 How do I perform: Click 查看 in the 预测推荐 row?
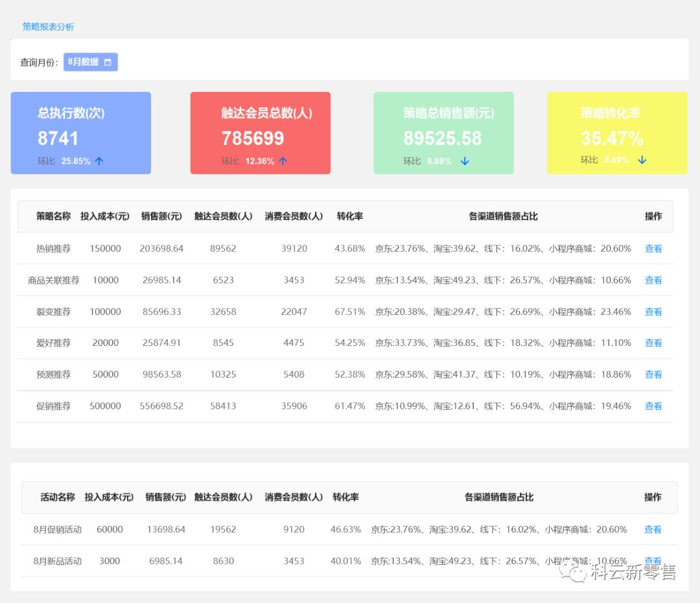coord(653,375)
